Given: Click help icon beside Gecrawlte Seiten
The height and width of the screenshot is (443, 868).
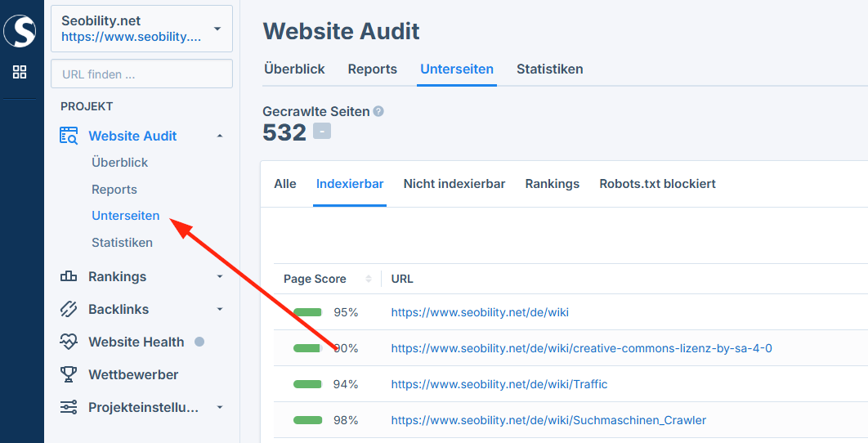Looking at the screenshot, I should 378,111.
